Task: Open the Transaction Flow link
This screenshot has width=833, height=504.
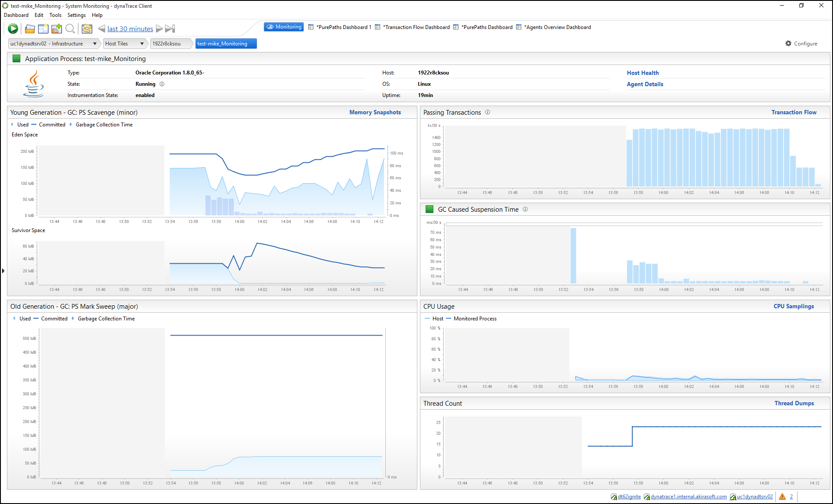Action: pyautogui.click(x=794, y=112)
